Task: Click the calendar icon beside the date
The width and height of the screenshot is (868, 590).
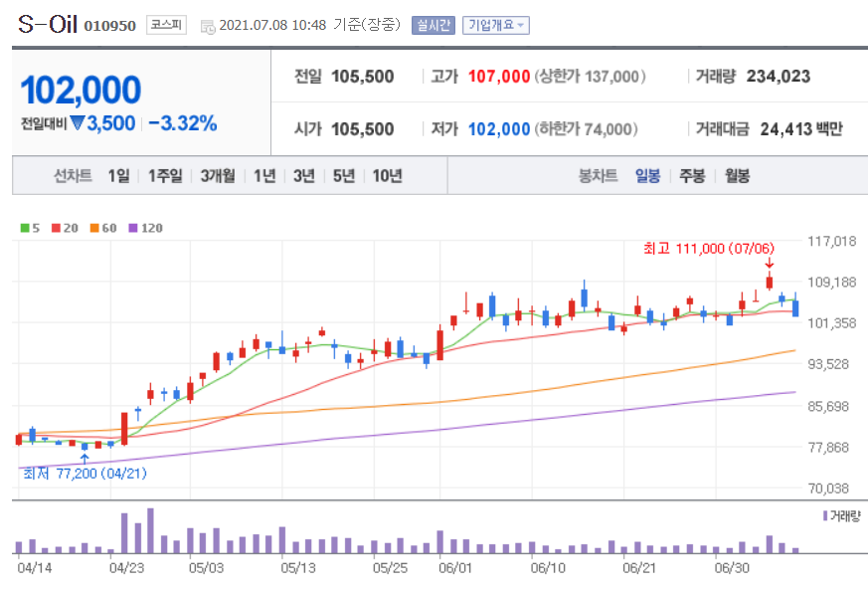Action: coord(208,26)
